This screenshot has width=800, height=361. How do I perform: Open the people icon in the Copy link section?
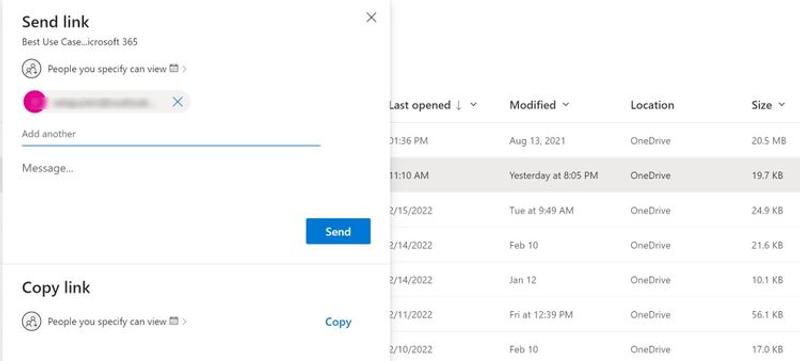[32, 322]
